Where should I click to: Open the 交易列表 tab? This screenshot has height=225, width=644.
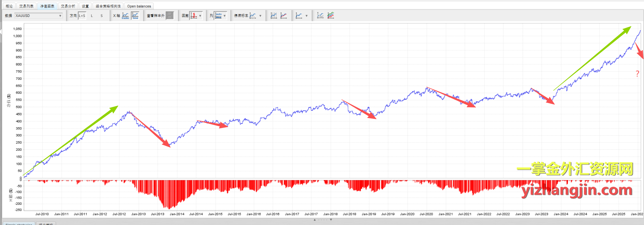26,6
